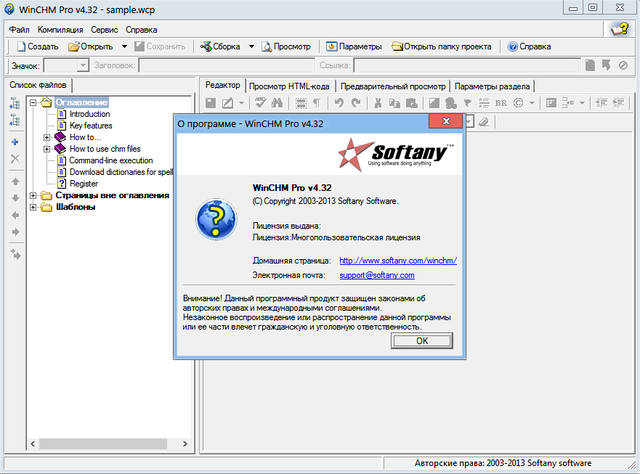Click the Справка toolbar button
The image size is (640, 474).
(x=529, y=47)
